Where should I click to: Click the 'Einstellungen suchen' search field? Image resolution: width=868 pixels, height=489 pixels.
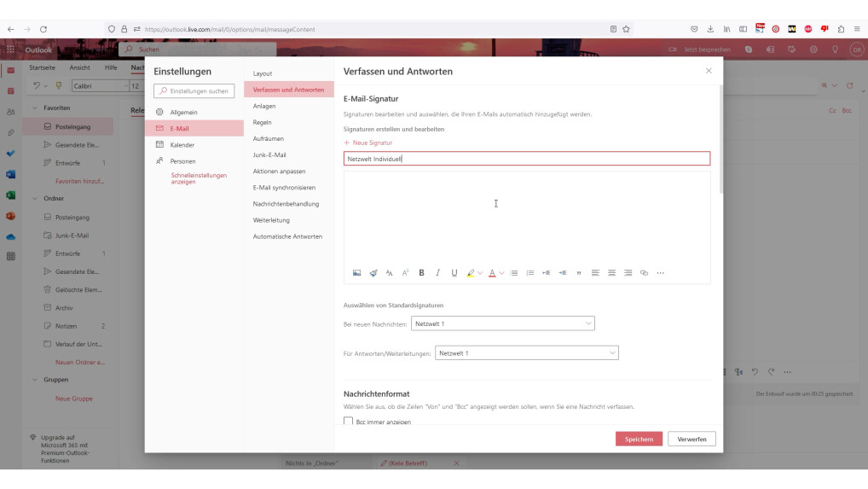(194, 90)
